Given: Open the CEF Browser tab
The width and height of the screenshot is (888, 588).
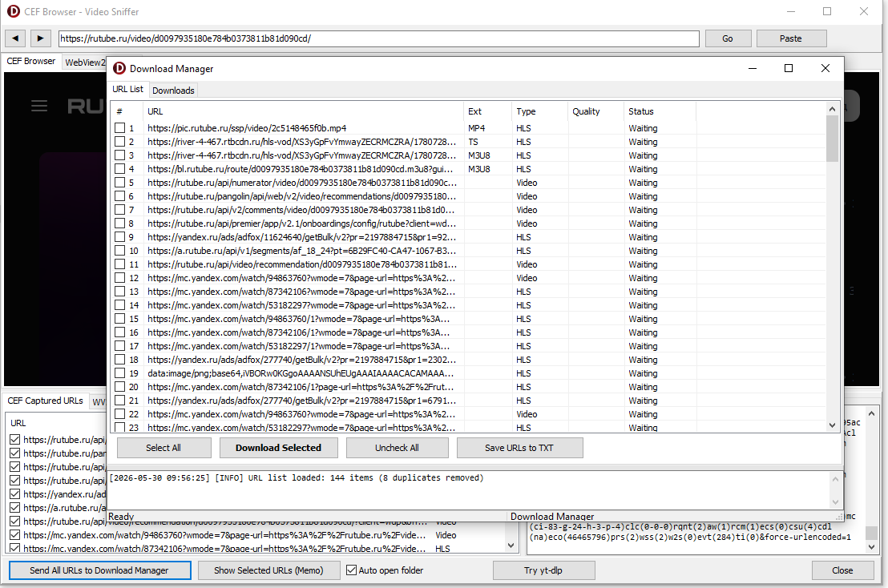Looking at the screenshot, I should click(31, 61).
